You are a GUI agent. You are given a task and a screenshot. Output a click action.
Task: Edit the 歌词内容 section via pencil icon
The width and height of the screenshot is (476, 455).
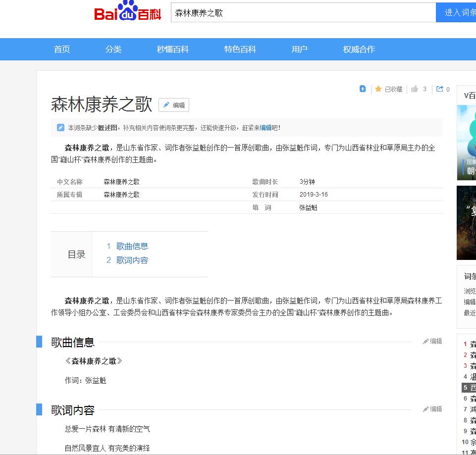(426, 409)
